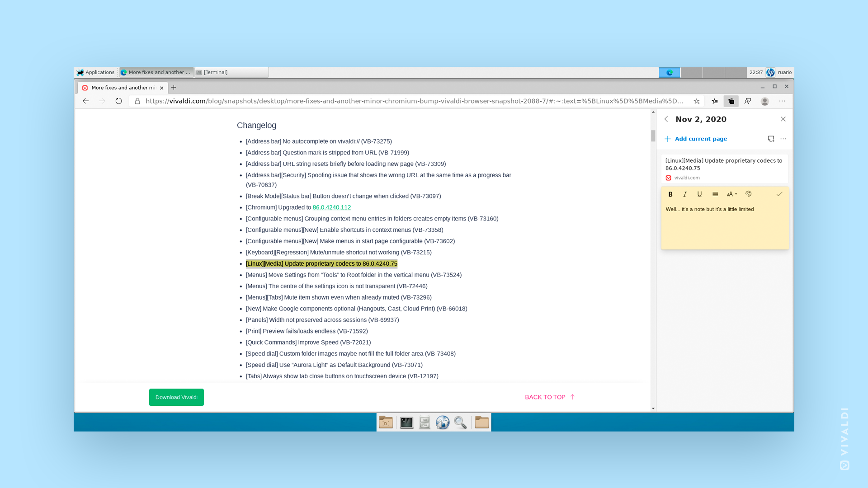The width and height of the screenshot is (868, 488).
Task: Open the Applications menu in the panel
Action: [x=95, y=72]
